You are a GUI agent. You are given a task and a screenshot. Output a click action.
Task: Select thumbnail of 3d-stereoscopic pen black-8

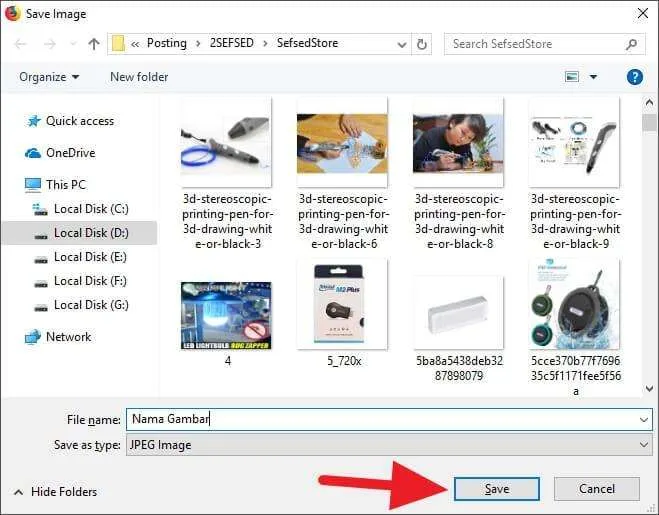point(458,142)
